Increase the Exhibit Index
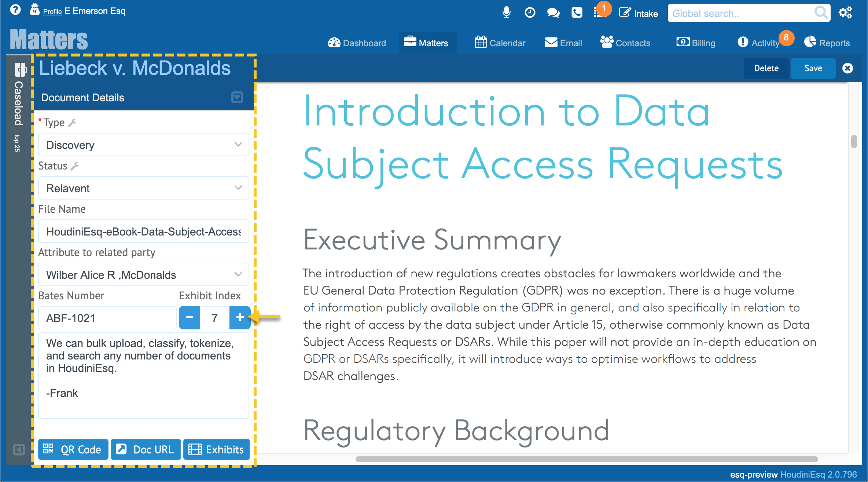The height and width of the screenshot is (482, 868). click(240, 318)
